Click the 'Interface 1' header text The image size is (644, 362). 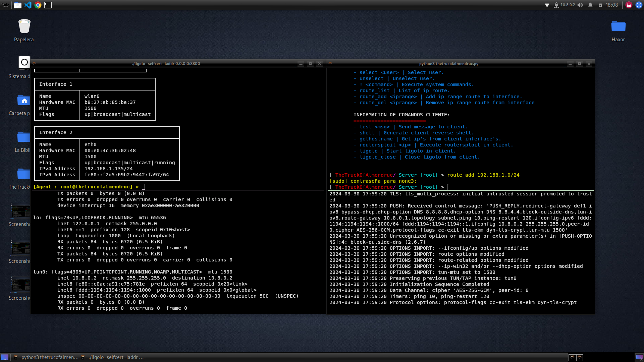click(x=56, y=84)
